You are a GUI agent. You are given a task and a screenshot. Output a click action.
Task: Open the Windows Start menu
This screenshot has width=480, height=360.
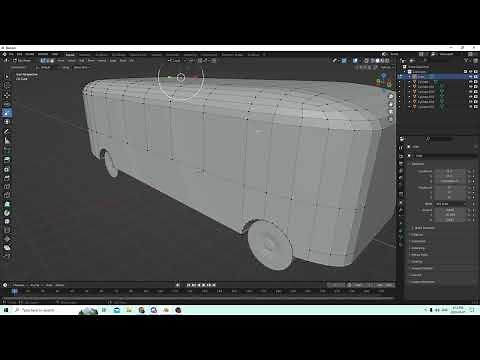click(6, 310)
